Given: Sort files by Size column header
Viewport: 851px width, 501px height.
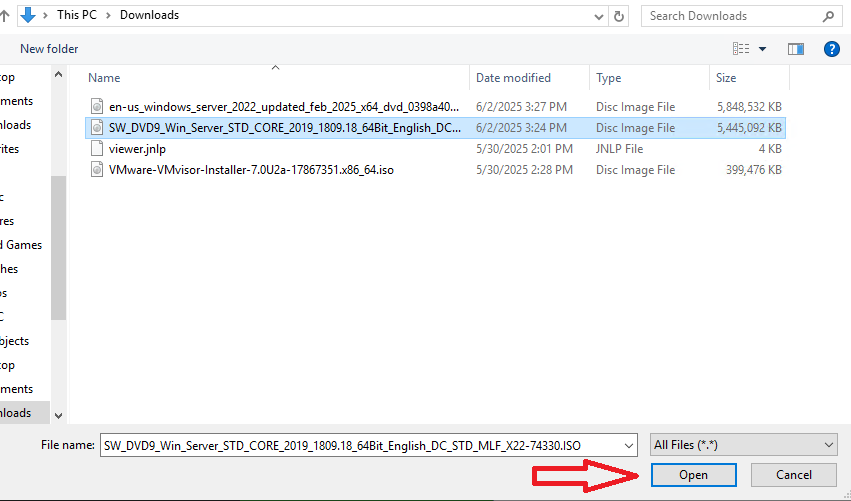Looking at the screenshot, I should [x=726, y=78].
